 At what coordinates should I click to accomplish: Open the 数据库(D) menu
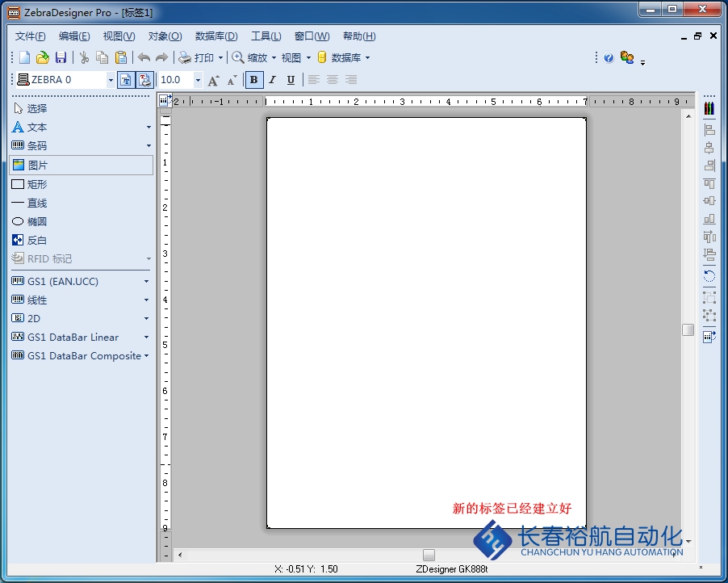point(216,36)
